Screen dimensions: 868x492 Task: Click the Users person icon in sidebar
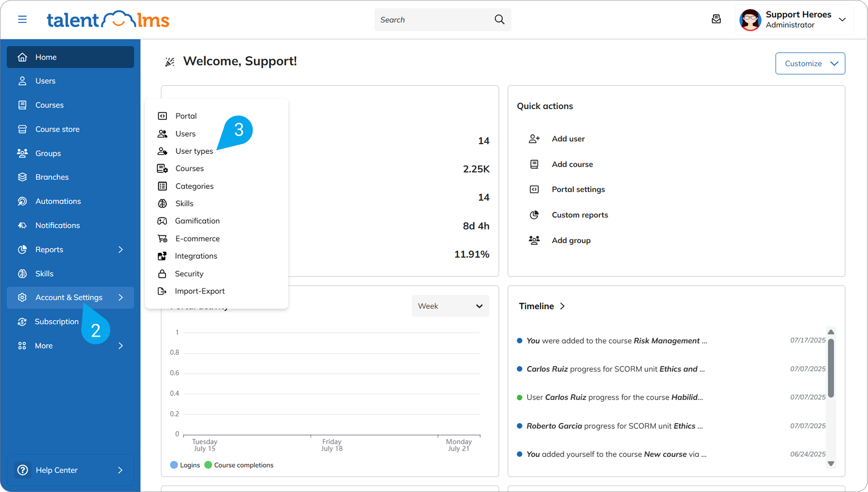point(22,81)
